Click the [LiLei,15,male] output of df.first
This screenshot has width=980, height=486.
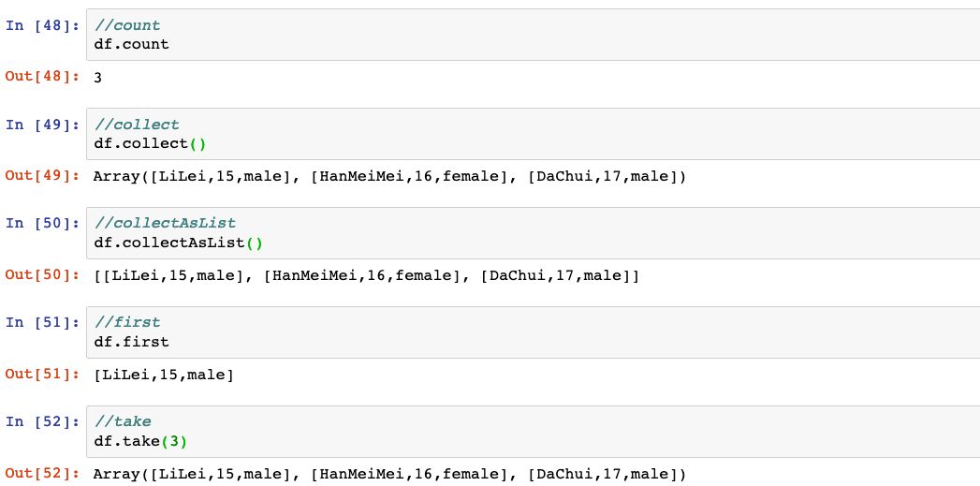pos(165,375)
